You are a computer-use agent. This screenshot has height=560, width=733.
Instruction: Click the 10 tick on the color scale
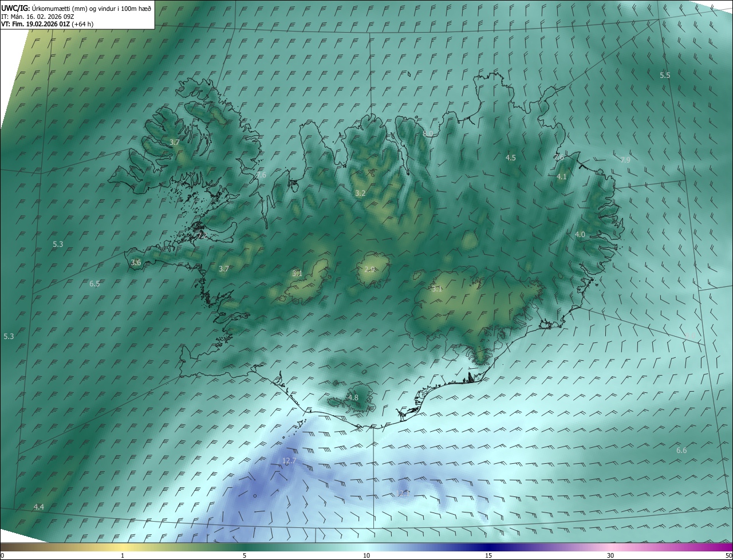pyautogui.click(x=366, y=555)
